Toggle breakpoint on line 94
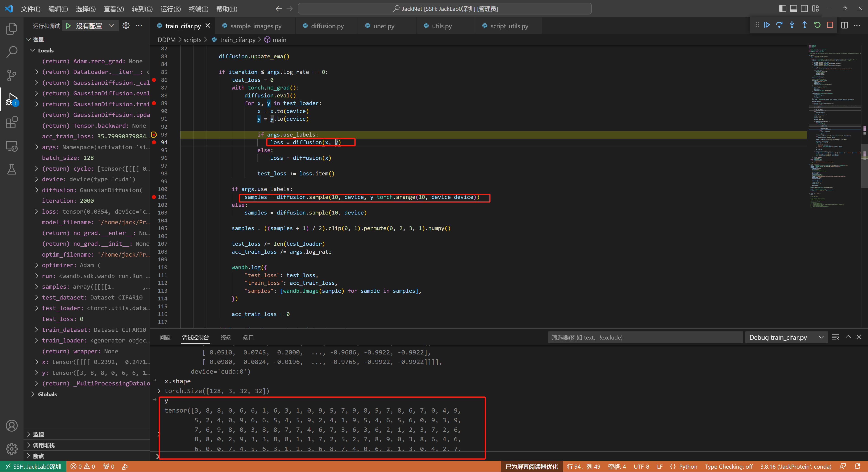The width and height of the screenshot is (868, 472). pos(154,142)
